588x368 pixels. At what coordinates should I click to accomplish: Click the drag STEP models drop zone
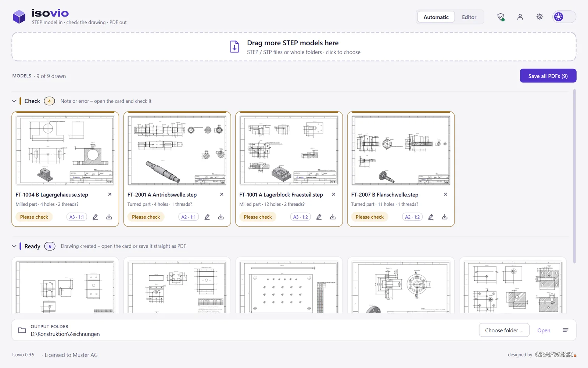[294, 47]
